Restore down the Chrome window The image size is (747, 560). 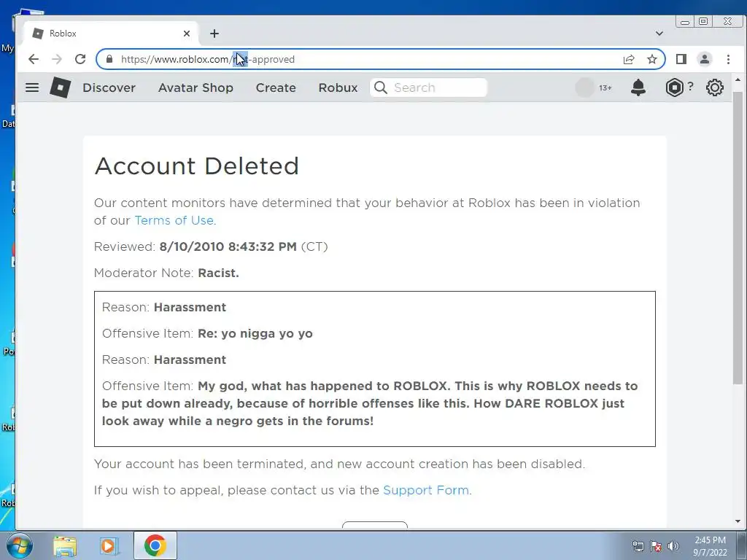[703, 21]
